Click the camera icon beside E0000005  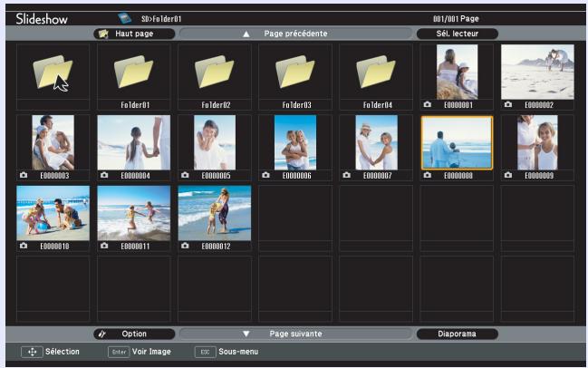click(x=185, y=175)
